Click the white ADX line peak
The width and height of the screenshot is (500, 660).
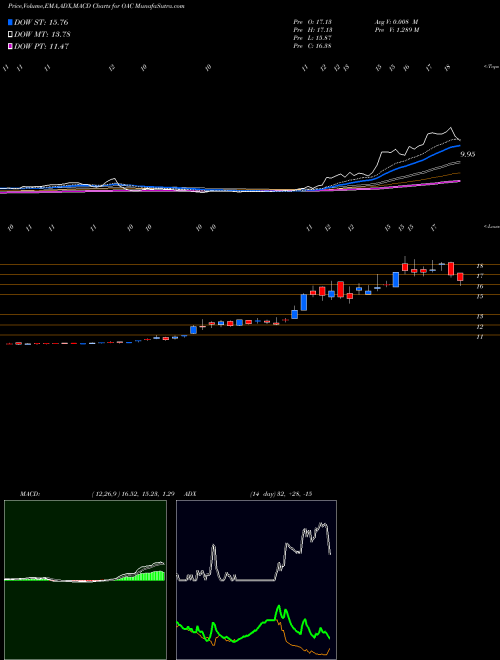323,524
